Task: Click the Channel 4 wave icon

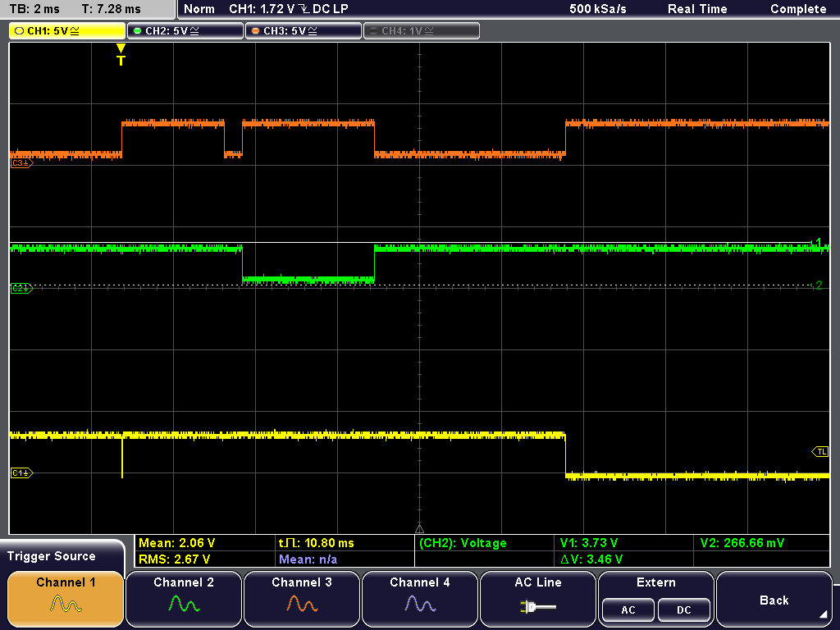Action: (420, 605)
